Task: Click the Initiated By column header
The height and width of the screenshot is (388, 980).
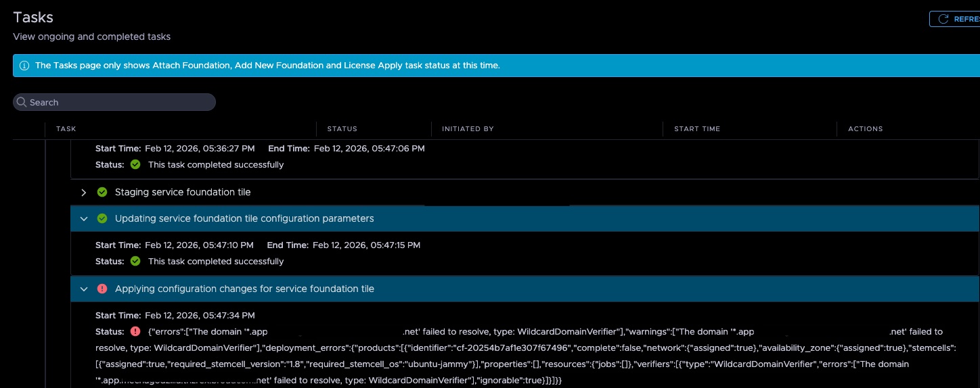Action: (468, 128)
